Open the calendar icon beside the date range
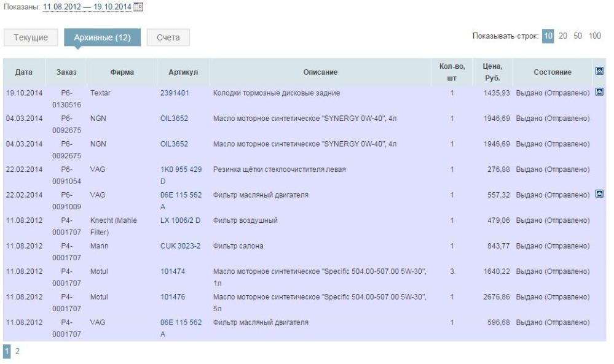Viewport: 614px width, 364px height. click(x=138, y=7)
